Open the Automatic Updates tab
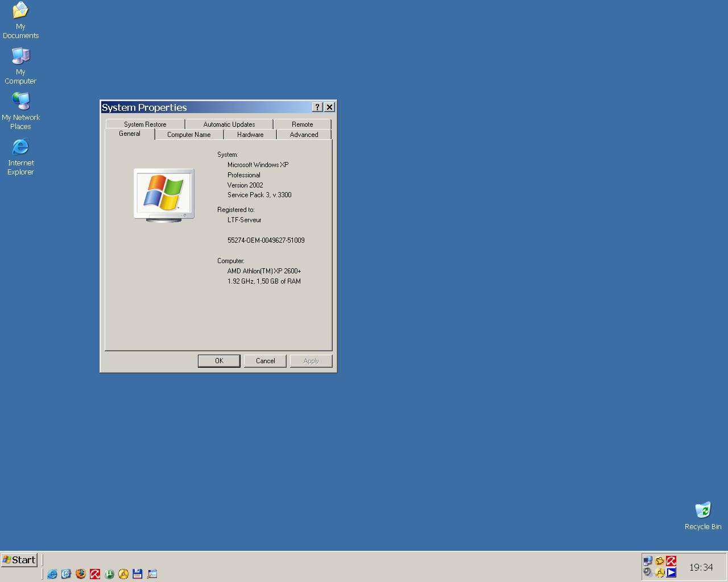Viewport: 728px width, 582px height. (229, 124)
